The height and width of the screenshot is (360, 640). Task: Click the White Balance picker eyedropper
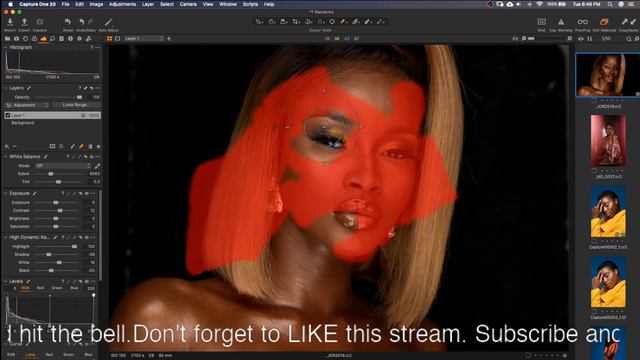point(97,166)
